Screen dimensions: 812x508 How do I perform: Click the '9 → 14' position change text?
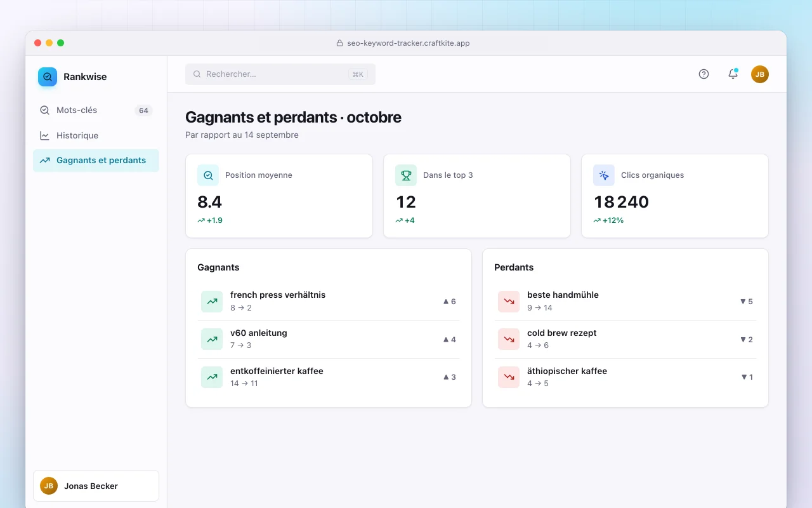coord(540,308)
